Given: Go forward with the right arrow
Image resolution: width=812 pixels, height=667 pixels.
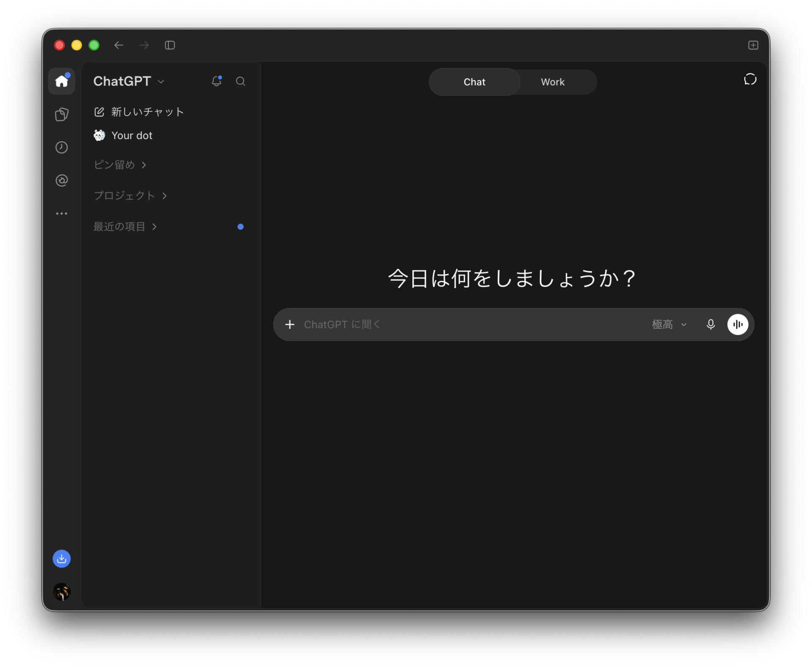Looking at the screenshot, I should pos(144,45).
